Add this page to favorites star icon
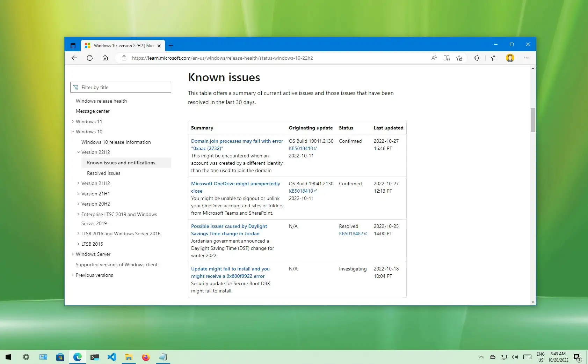Image resolution: width=588 pixels, height=364 pixels. coord(459,58)
